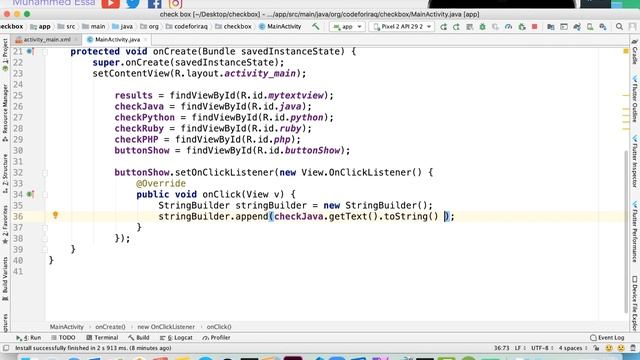Open the SDK Manager icon

[603, 27]
